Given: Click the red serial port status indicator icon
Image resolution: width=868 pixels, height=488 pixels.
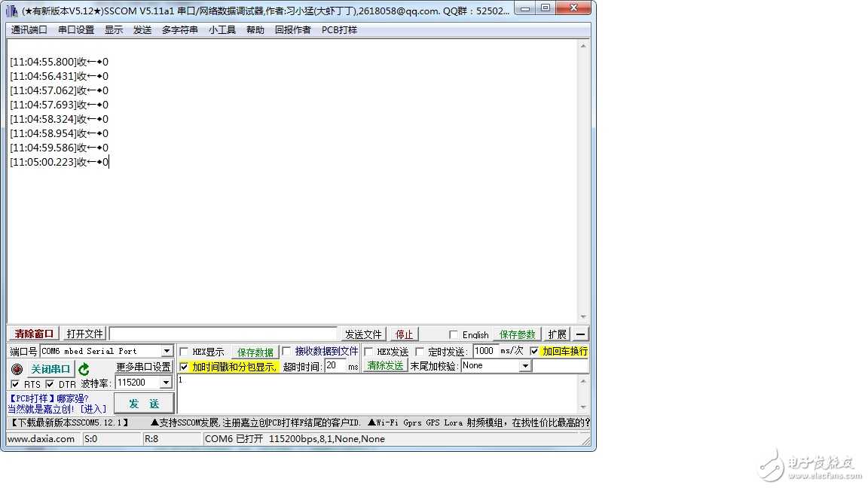Looking at the screenshot, I should click(17, 369).
